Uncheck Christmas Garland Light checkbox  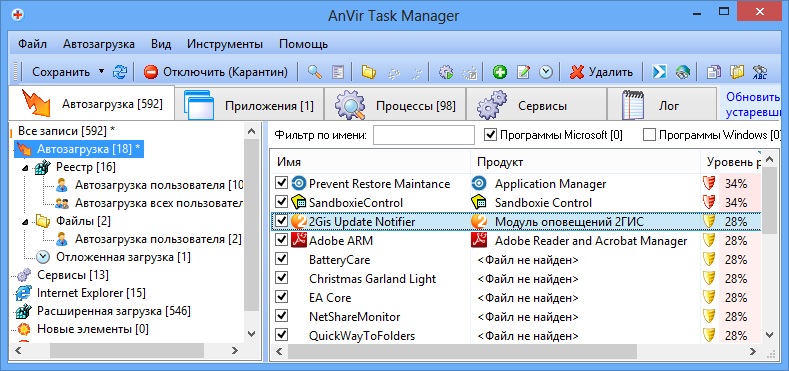[x=282, y=278]
